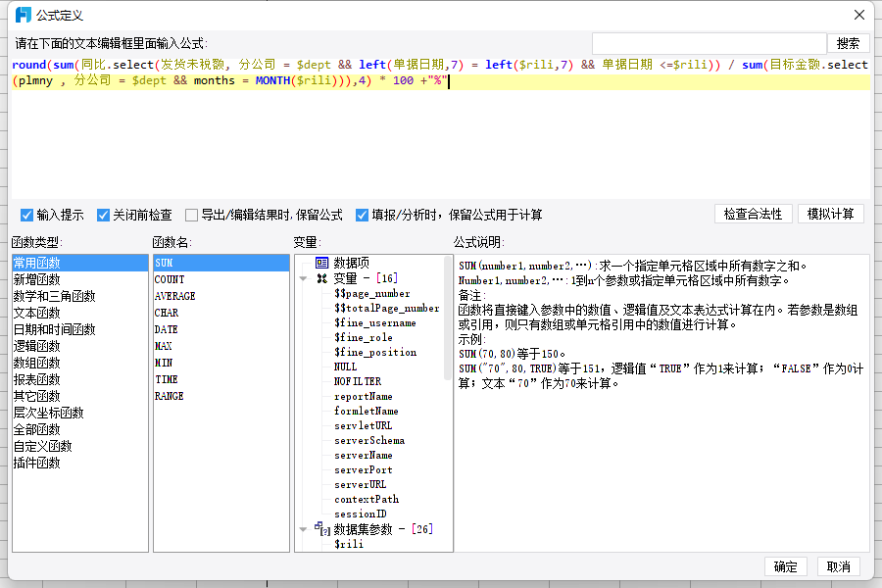Select DATE in function name list

[221, 329]
